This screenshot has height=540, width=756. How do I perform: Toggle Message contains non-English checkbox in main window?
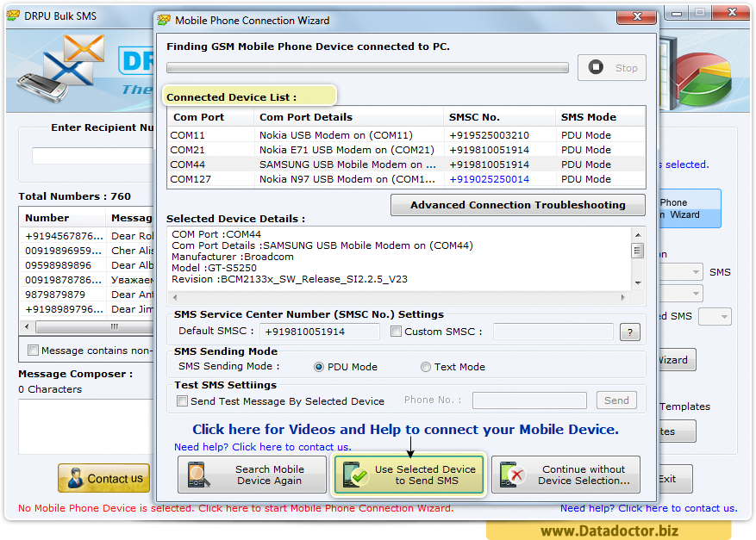point(33,351)
